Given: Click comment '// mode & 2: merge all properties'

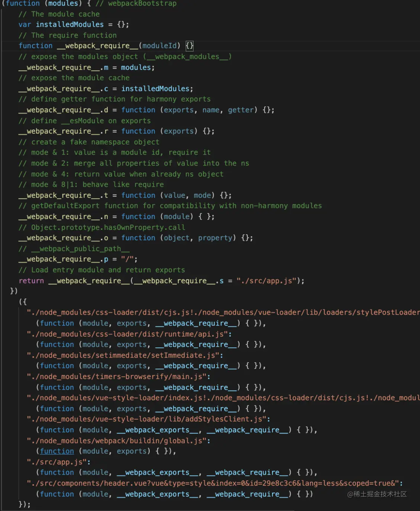Looking at the screenshot, I should pyautogui.click(x=134, y=163).
